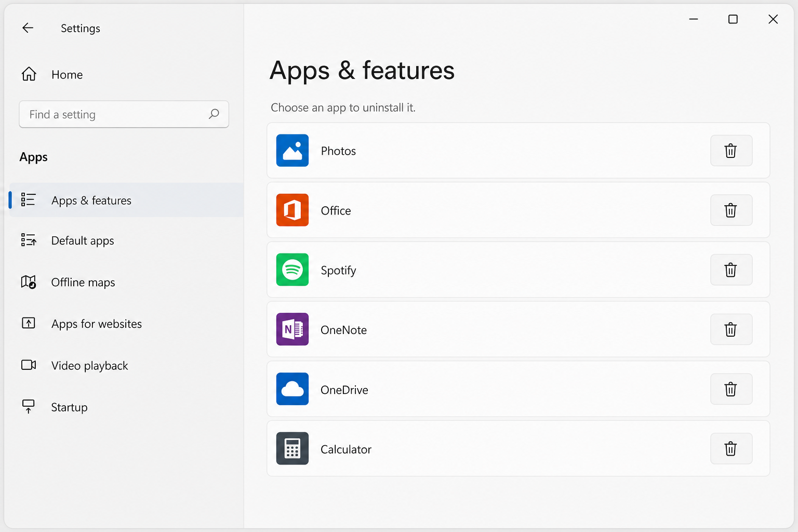Uninstall Spotify with its trash button

[731, 270]
